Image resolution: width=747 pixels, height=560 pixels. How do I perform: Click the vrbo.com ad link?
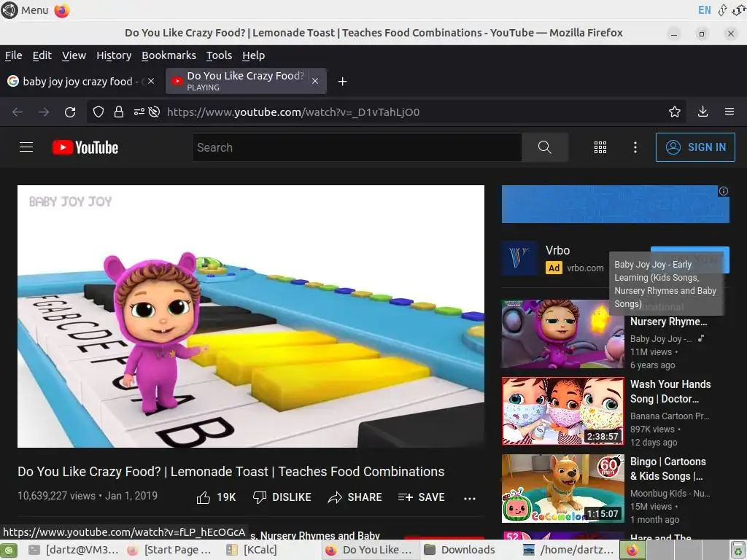pyautogui.click(x=585, y=268)
